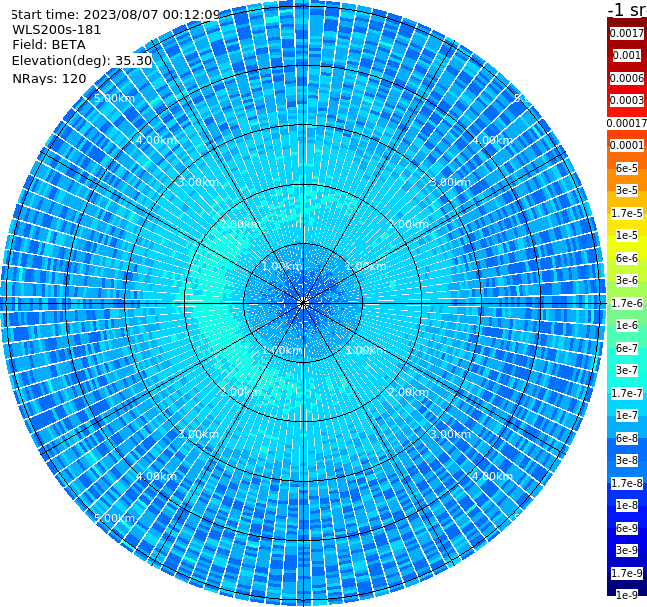Click the 'Field: BETA' label
This screenshot has width=647, height=607.
coord(49,45)
